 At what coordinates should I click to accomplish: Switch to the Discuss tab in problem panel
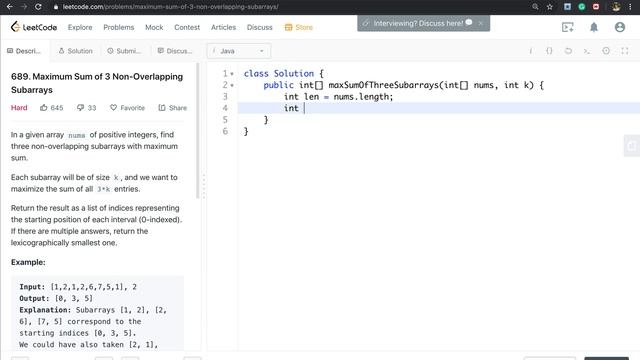point(174,51)
